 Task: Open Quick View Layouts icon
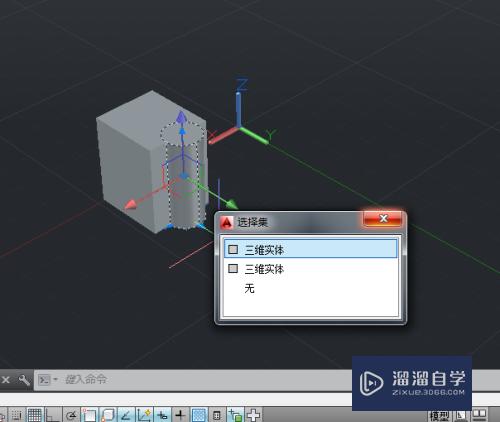(461, 416)
